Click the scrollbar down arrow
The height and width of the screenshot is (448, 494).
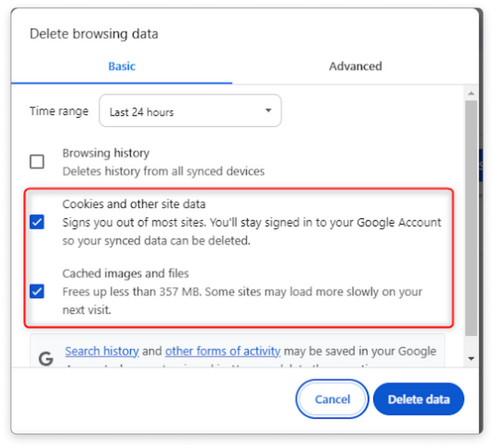(x=471, y=358)
